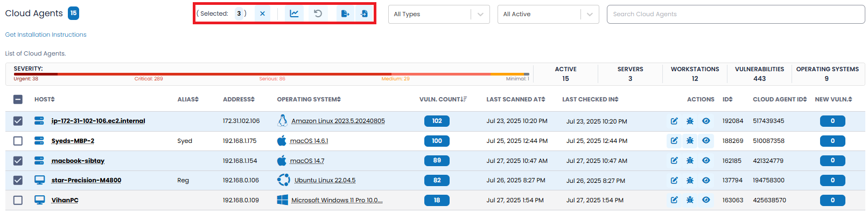Image resolution: width=868 pixels, height=212 pixels.
Task: Click bug icon for VihanPC row
Action: pyautogui.click(x=690, y=200)
